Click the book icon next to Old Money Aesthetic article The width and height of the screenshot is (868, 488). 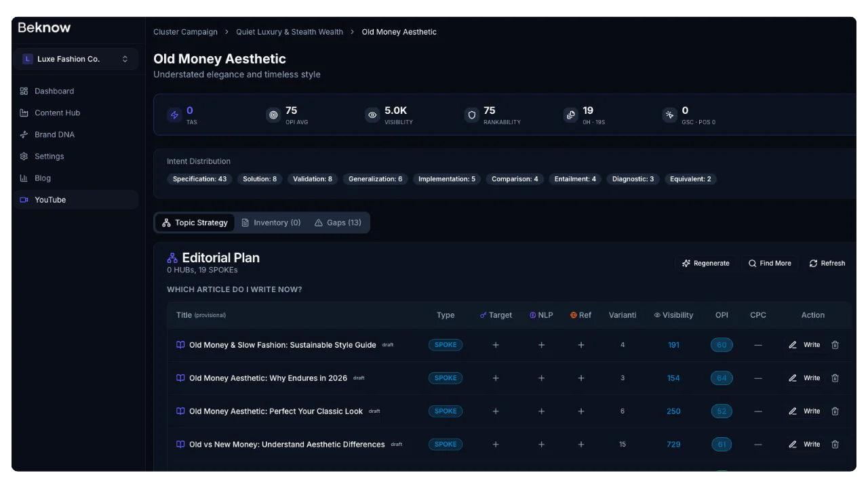click(180, 378)
